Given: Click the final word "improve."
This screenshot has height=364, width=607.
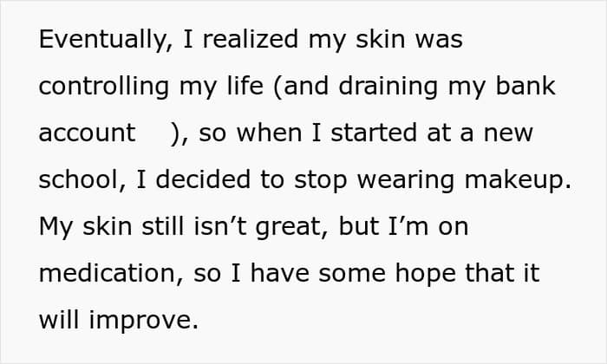Looking at the screenshot, I should 144,321.
